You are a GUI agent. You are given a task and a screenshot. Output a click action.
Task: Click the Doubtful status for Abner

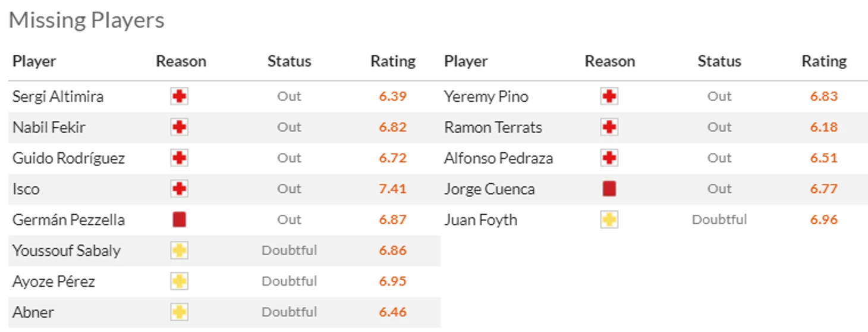click(290, 312)
